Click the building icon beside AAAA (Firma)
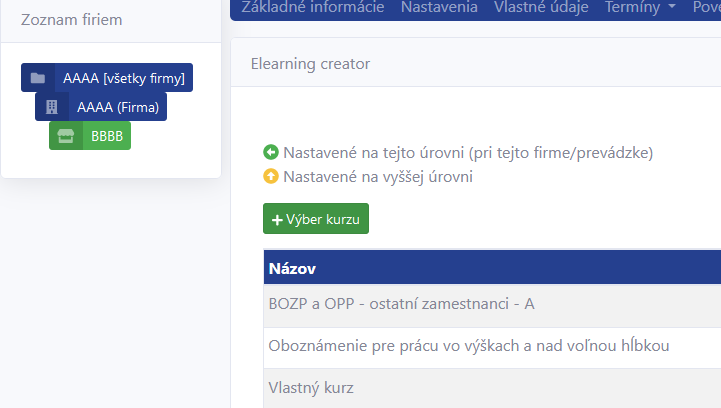The height and width of the screenshot is (408, 721). coord(52,107)
